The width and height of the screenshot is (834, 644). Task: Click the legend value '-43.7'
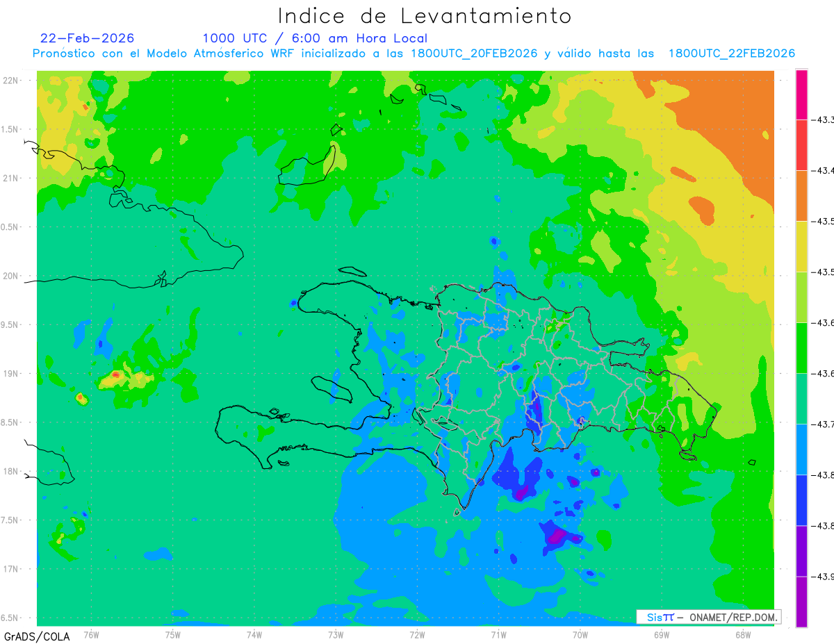tap(824, 424)
